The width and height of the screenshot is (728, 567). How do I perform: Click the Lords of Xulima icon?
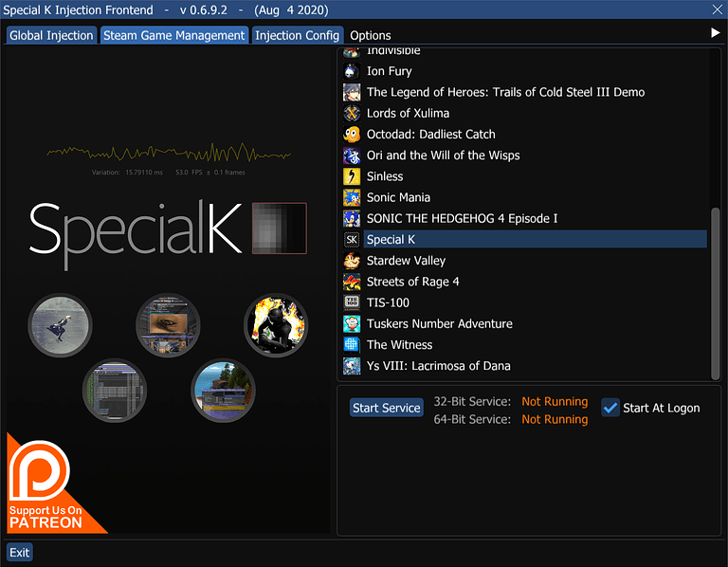(352, 114)
